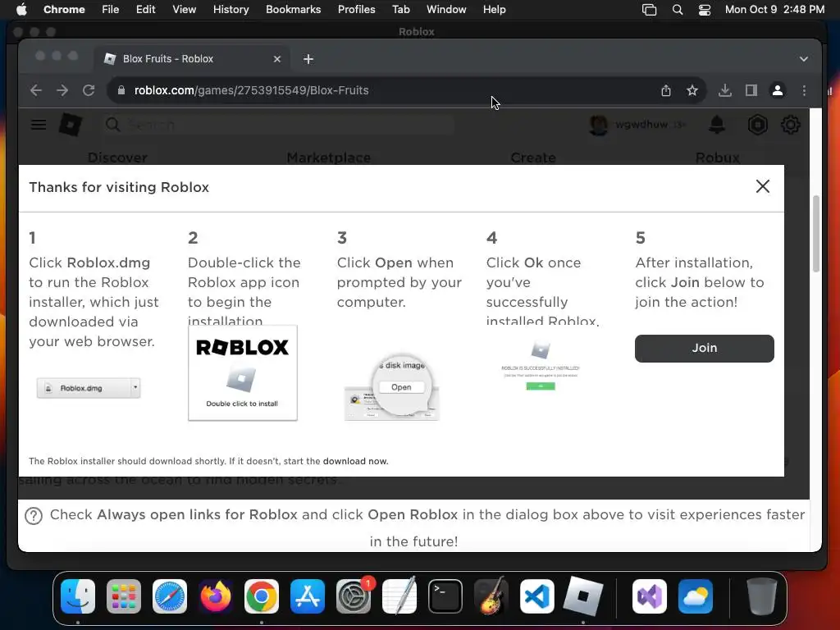Click the Join button in step 5
The height and width of the screenshot is (630, 840).
tap(704, 348)
